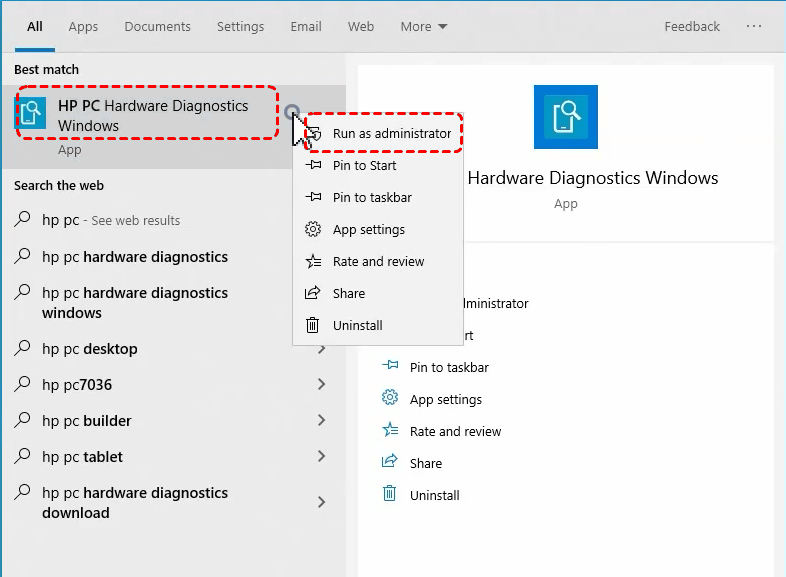
Task: Expand 'hp pc hardware diagnostics download' chevron
Action: point(321,502)
